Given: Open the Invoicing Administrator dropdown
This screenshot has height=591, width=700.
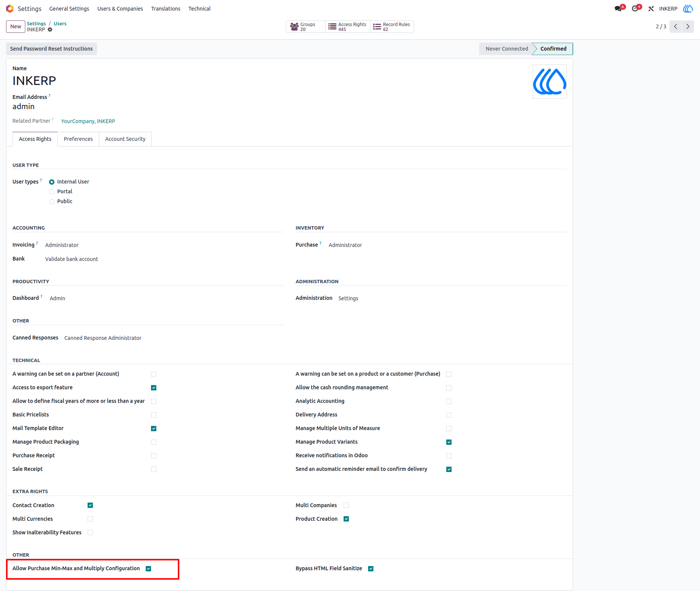Looking at the screenshot, I should point(62,245).
